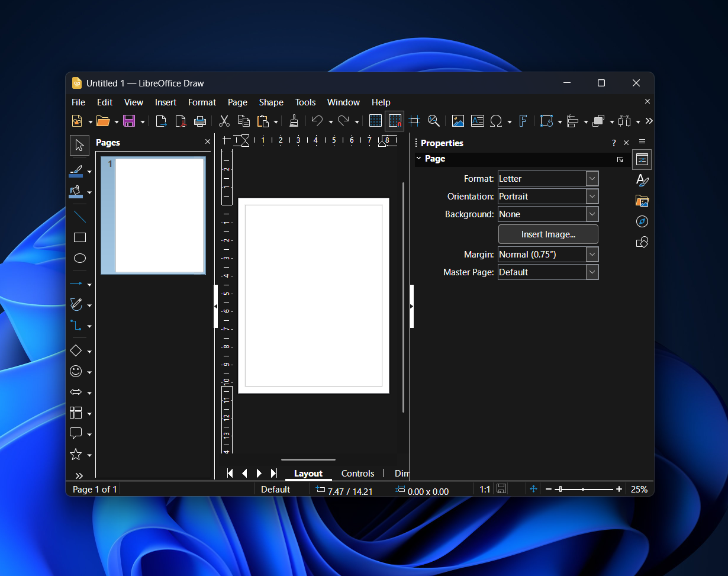Click the Export icon
The image size is (728, 576).
point(161,121)
